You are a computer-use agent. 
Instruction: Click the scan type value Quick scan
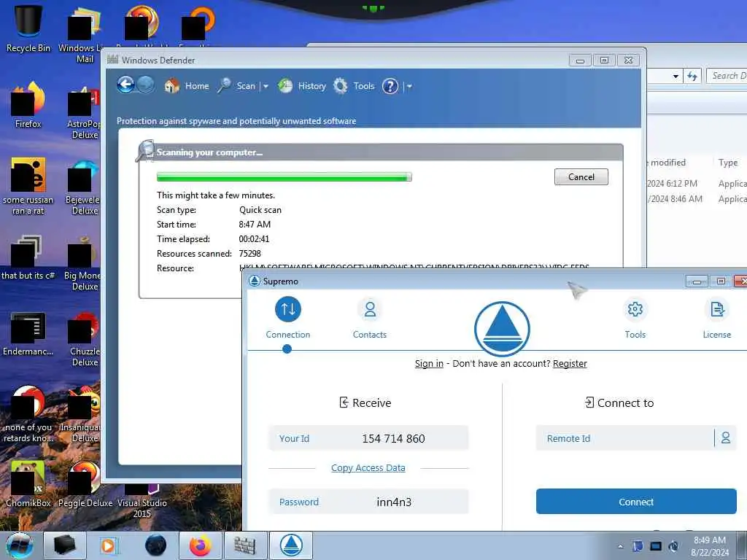[260, 210]
